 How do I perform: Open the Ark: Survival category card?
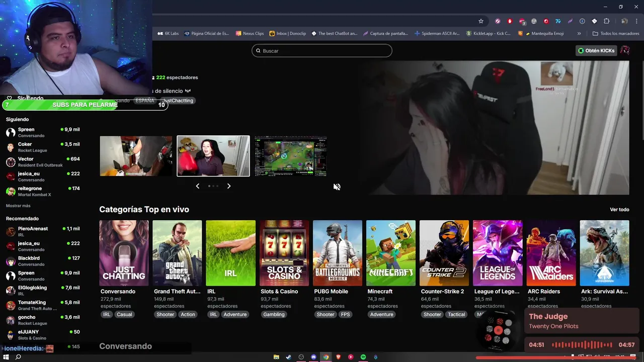tap(604, 253)
